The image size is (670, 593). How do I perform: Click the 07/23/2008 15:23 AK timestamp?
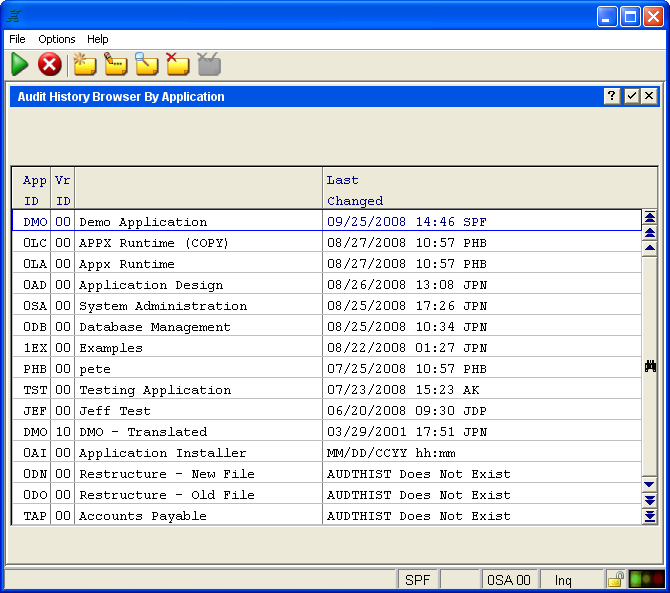[x=403, y=389]
